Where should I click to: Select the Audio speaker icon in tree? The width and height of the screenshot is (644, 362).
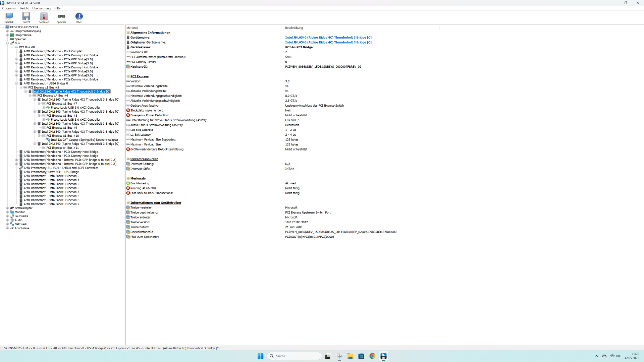pyautogui.click(x=12, y=220)
